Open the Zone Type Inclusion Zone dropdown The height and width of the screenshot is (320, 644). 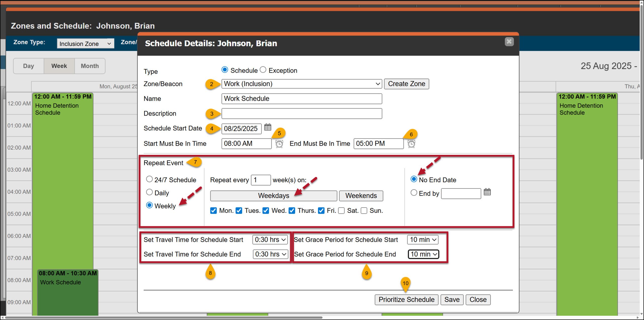(85, 44)
